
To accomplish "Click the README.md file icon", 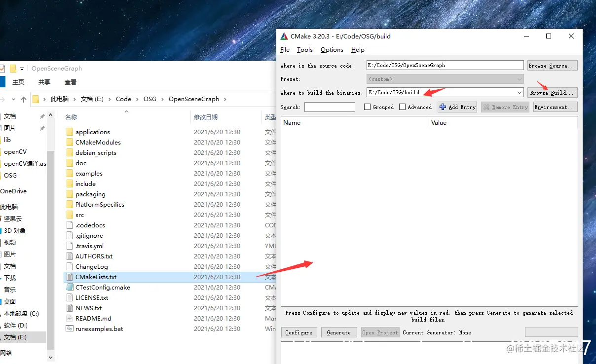I will (70, 318).
